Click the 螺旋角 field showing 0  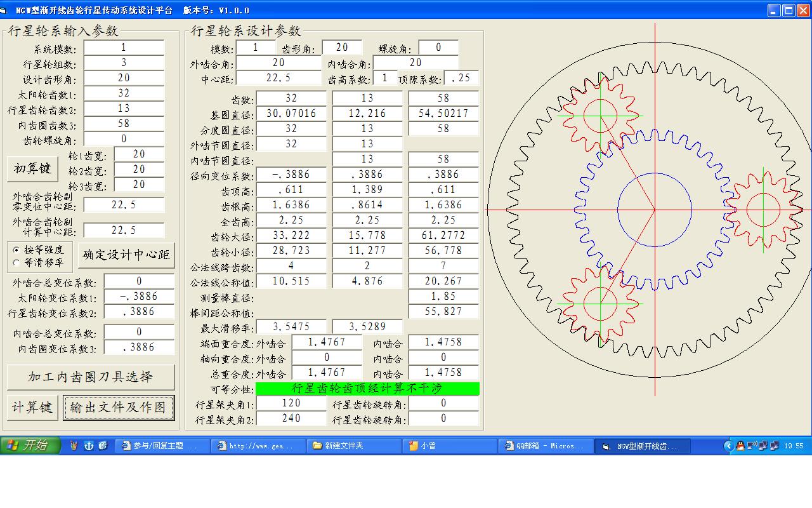pos(438,47)
